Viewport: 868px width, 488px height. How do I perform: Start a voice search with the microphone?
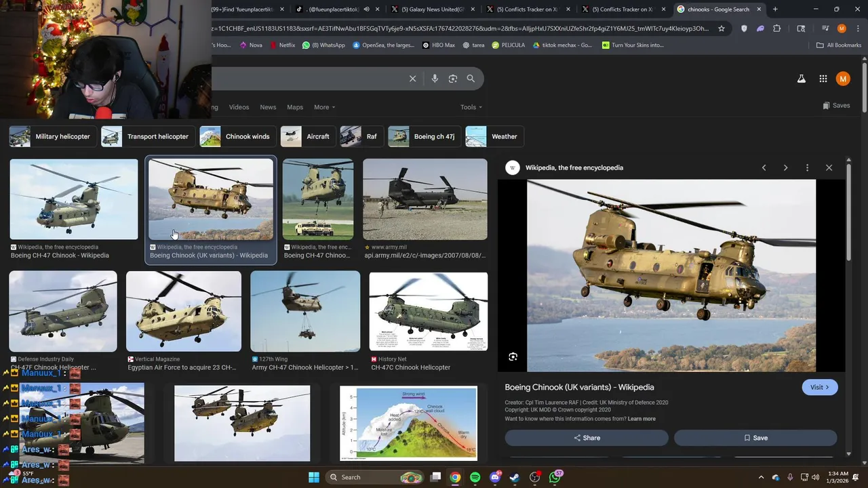435,79
